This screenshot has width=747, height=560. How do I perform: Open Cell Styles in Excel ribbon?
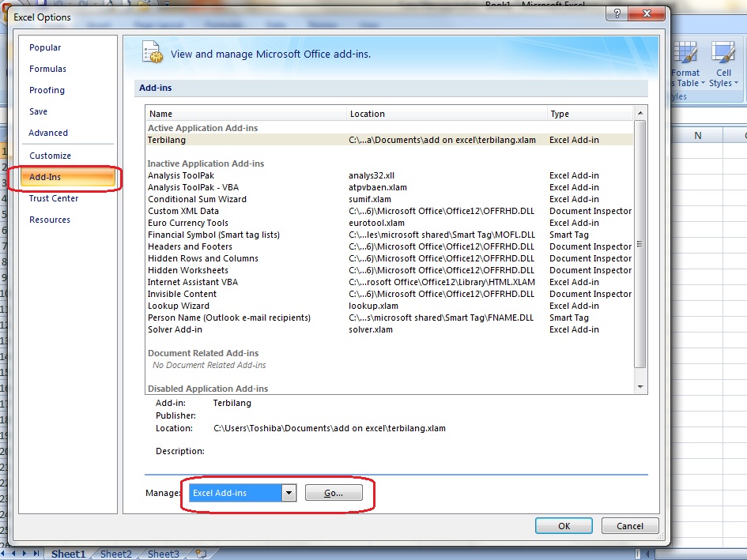point(723,64)
